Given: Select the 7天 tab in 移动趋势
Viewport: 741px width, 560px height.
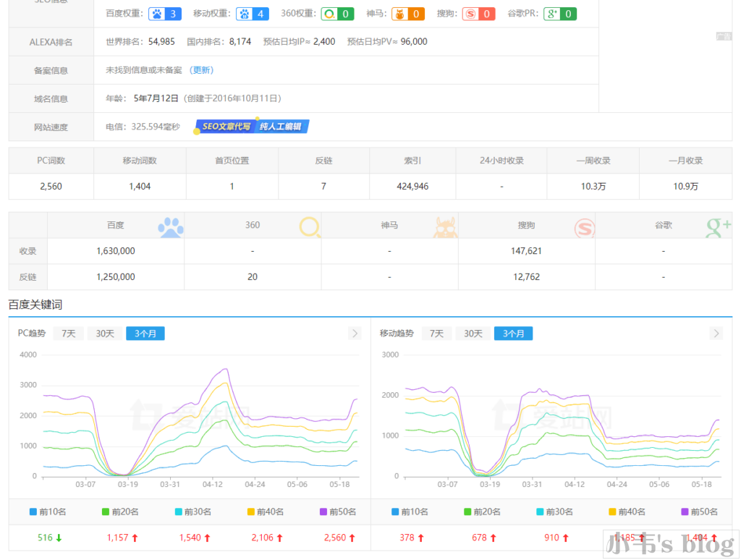Looking at the screenshot, I should point(436,334).
